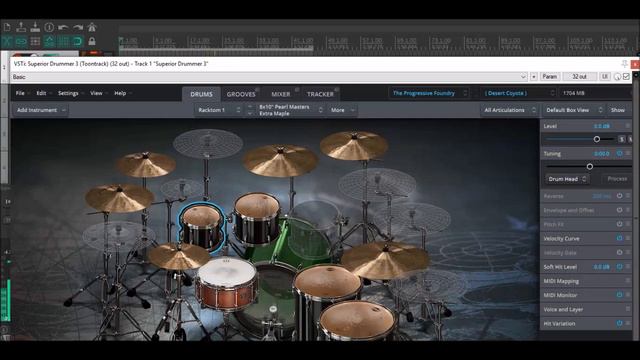Toggle Tuning power button
The image size is (640, 360).
619,153
